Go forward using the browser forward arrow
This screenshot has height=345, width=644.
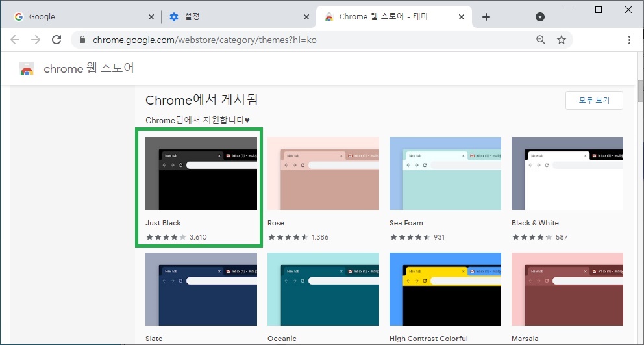click(x=36, y=40)
